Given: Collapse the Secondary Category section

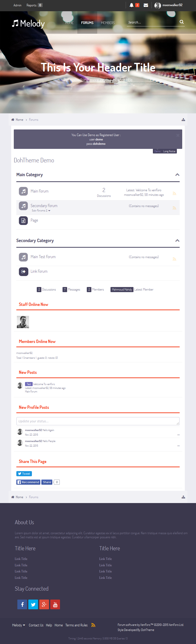Looking at the screenshot, I should click(177, 241).
